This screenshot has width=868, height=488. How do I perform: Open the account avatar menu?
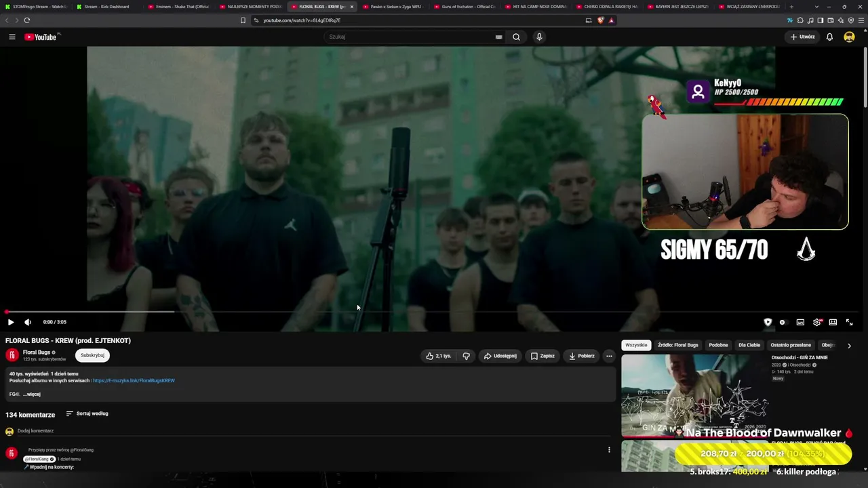[x=849, y=37]
